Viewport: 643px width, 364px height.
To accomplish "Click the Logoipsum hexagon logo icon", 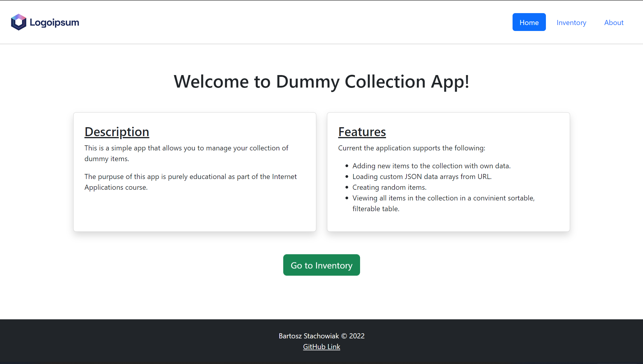I will click(18, 22).
